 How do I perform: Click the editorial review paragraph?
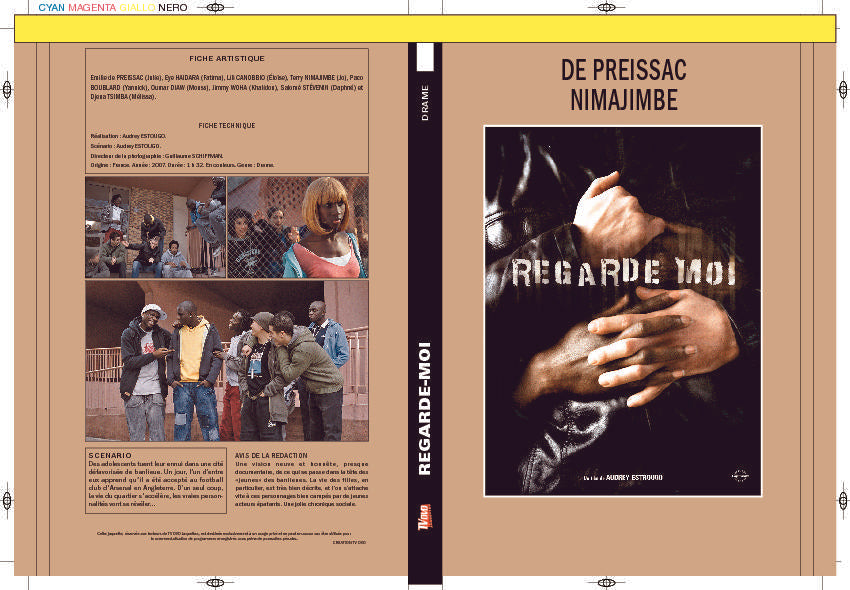pyautogui.click(x=301, y=484)
